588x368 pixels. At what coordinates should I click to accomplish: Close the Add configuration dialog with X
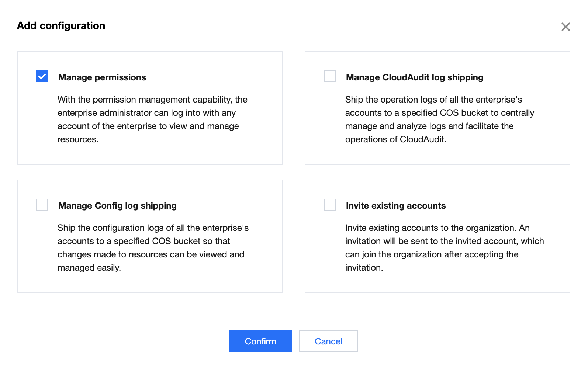[x=565, y=27]
